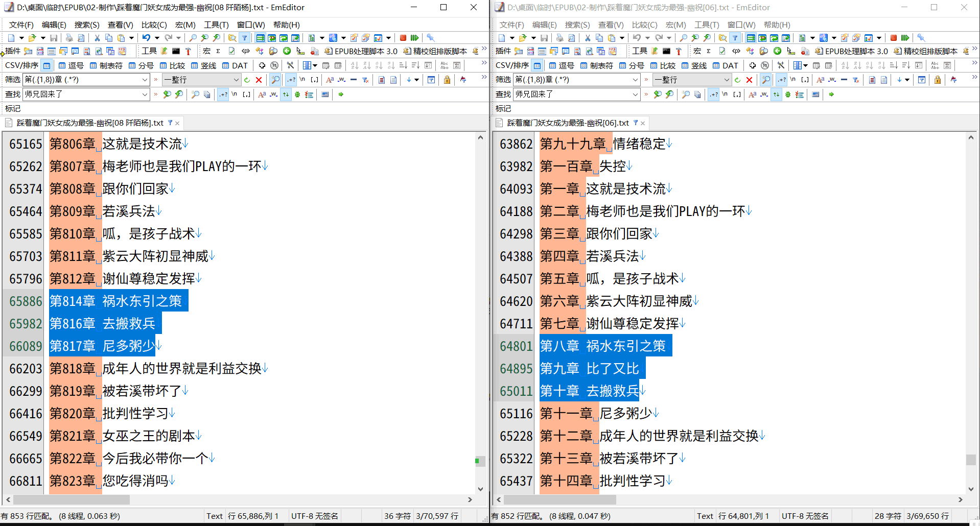This screenshot has width=980, height=526.
Task: Open the 一整行 column dropdown in right window
Action: [x=727, y=80]
